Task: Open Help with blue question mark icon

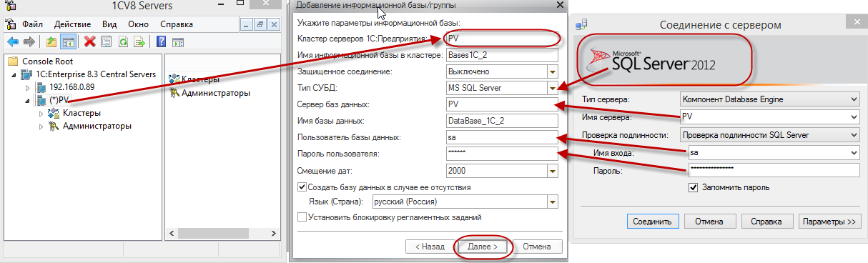Action: [161, 41]
